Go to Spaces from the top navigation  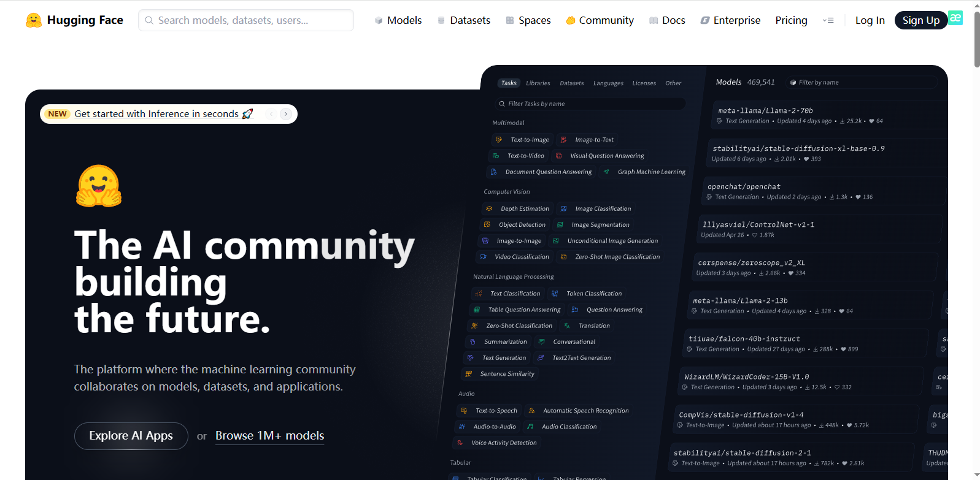[x=528, y=20]
